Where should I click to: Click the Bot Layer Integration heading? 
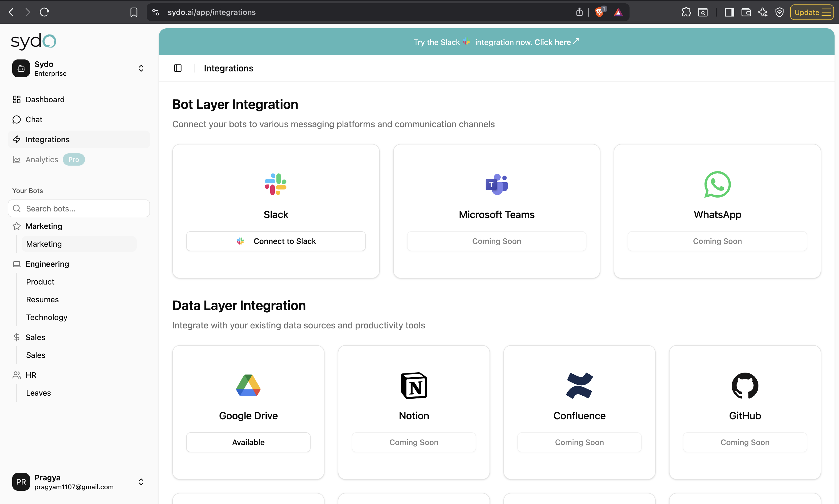click(x=235, y=104)
